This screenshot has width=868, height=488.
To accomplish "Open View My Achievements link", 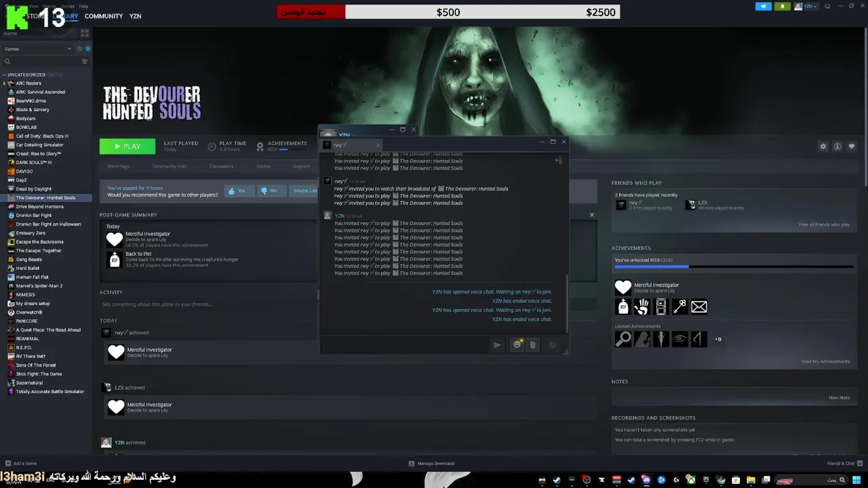I will 825,361.
